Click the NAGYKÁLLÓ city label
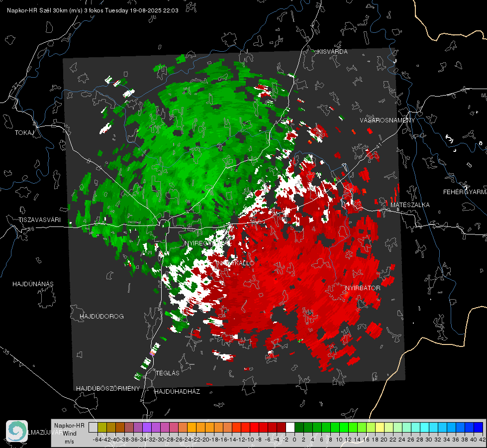 (x=236, y=263)
